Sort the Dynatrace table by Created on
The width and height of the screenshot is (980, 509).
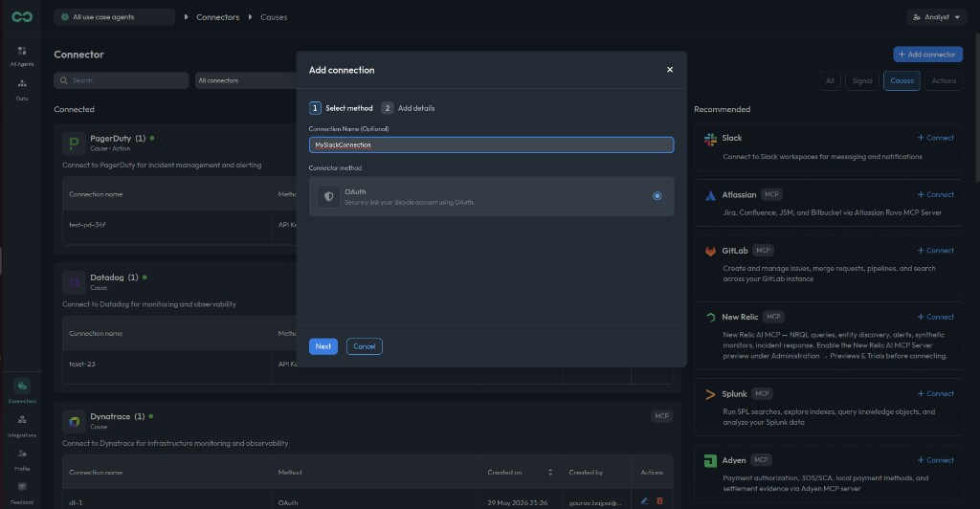point(550,472)
